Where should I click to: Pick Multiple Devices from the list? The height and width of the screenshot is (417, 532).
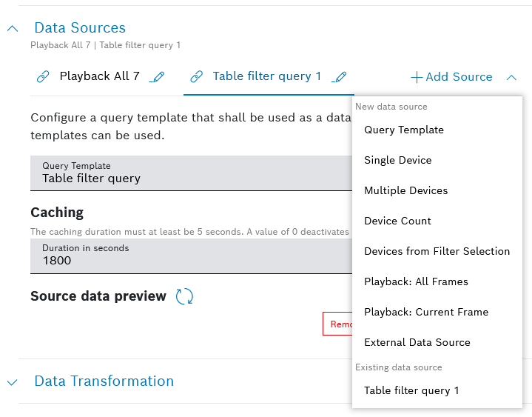coord(406,190)
